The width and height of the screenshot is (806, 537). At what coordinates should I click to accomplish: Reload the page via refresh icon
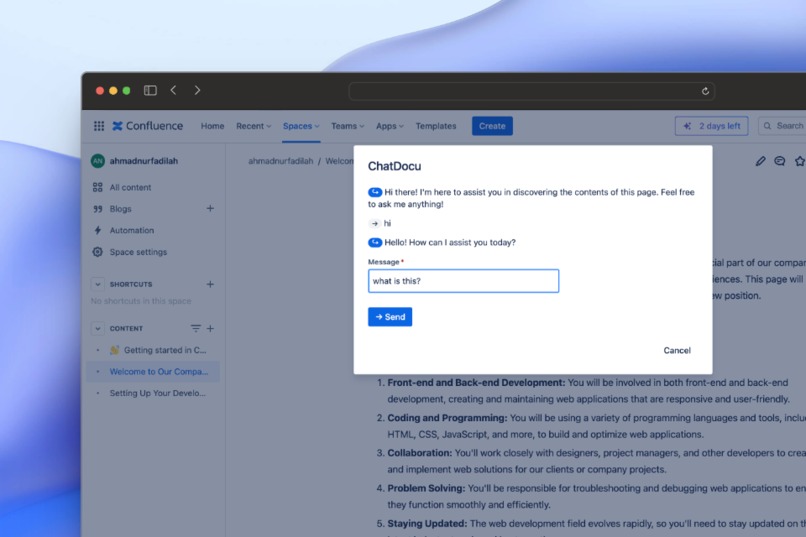pyautogui.click(x=705, y=91)
